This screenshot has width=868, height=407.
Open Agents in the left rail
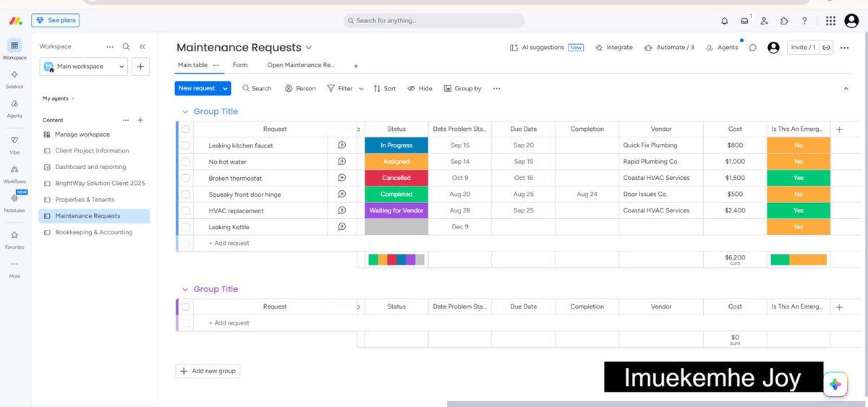tap(14, 108)
